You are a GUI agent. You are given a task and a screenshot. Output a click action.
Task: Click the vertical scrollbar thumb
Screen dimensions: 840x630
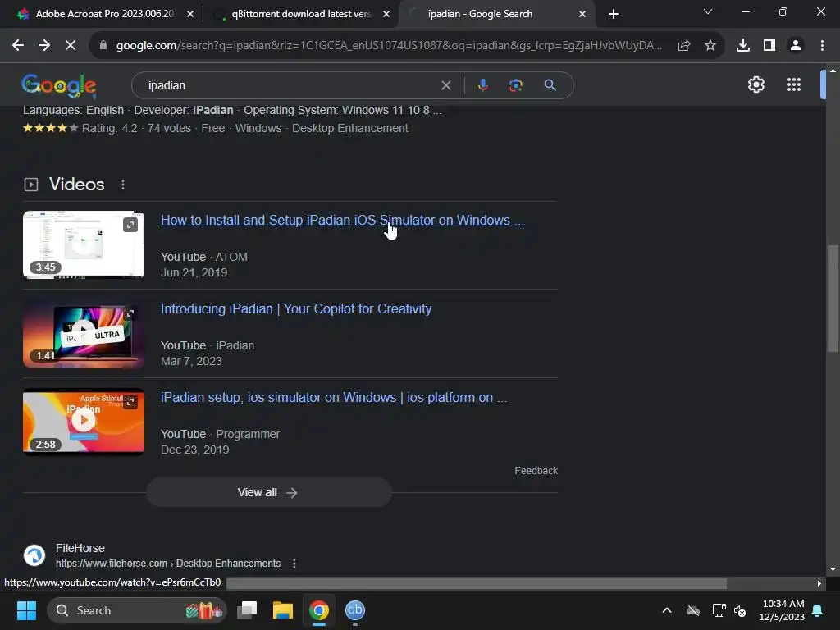833,298
